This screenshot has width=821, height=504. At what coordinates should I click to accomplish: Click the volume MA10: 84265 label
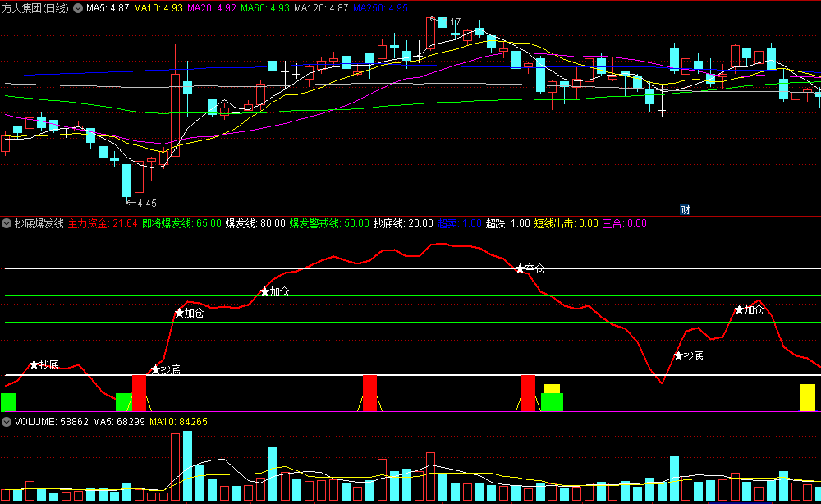(178, 422)
